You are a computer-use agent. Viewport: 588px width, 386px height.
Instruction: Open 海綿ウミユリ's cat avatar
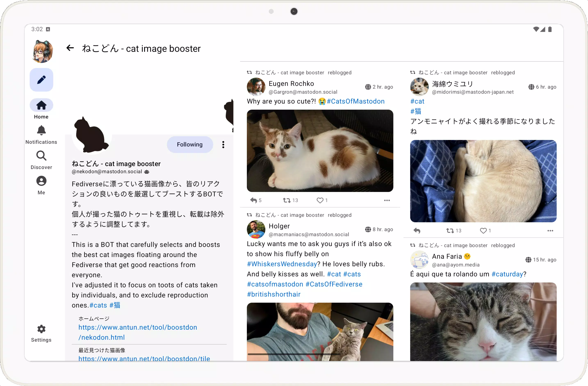click(x=419, y=87)
